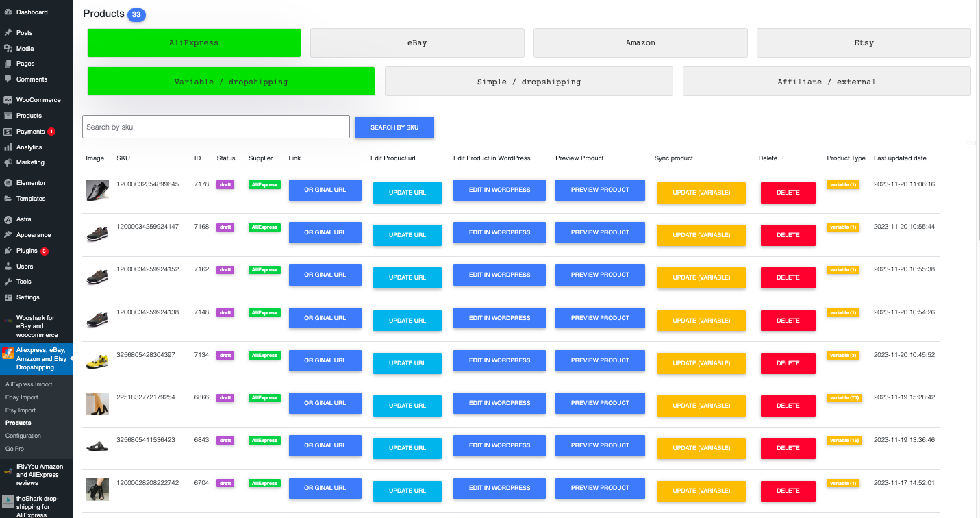This screenshot has width=980, height=518.
Task: Delete product with ID 6866
Action: click(x=788, y=406)
